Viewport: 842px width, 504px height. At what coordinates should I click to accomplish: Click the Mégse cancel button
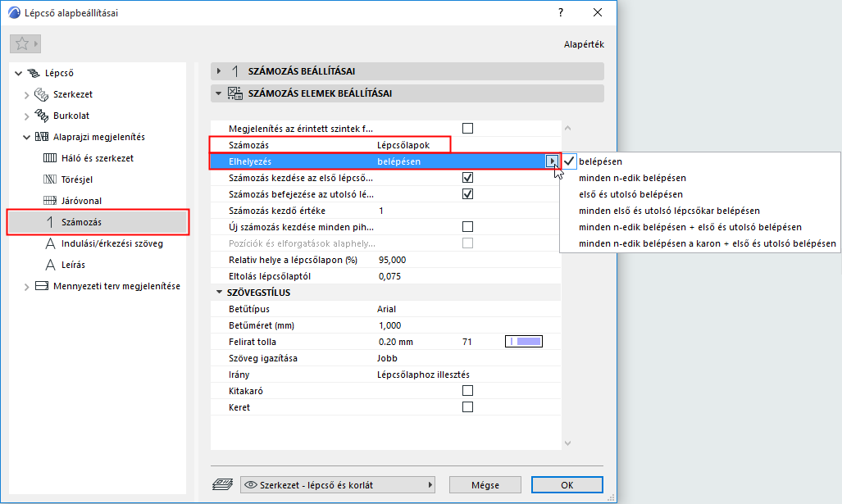click(485, 484)
